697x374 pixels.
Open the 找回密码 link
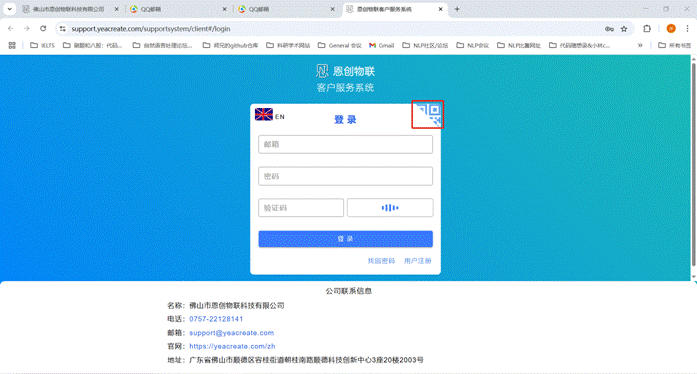tap(381, 261)
